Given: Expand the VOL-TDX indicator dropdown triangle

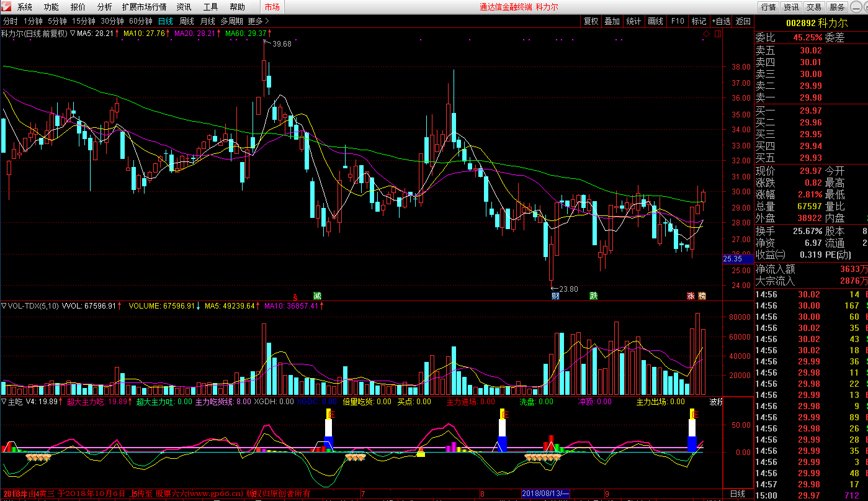Looking at the screenshot, I should (x=4, y=305).
